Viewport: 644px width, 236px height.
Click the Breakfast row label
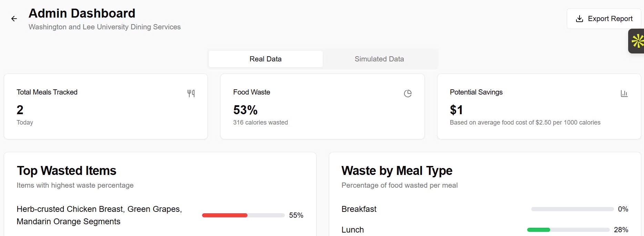click(x=359, y=209)
